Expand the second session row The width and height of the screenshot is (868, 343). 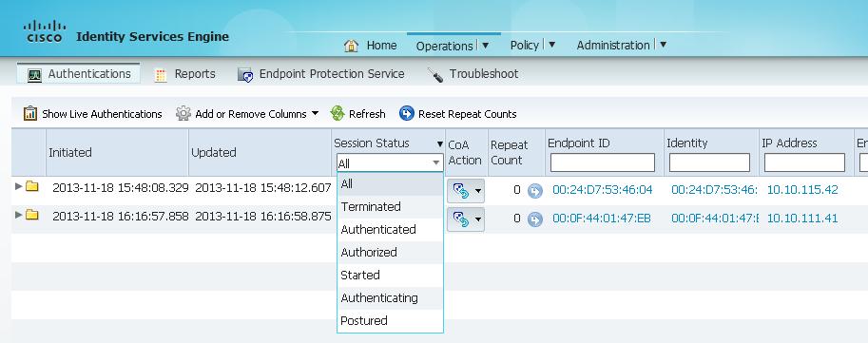tap(18, 215)
